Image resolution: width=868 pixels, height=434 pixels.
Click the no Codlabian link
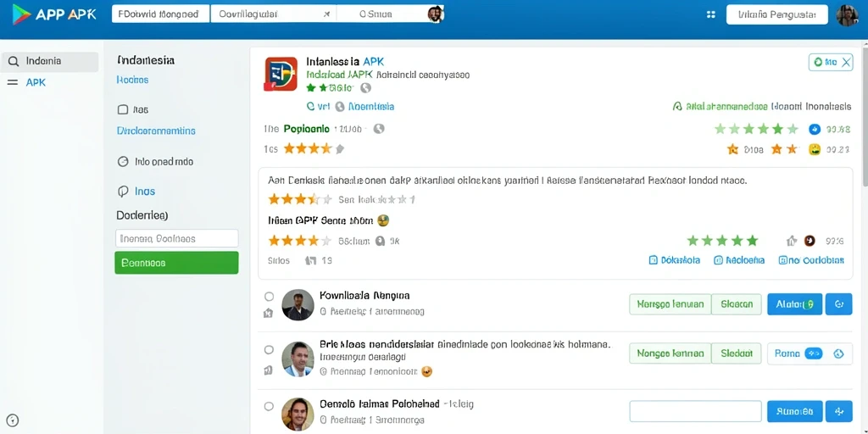pos(811,260)
